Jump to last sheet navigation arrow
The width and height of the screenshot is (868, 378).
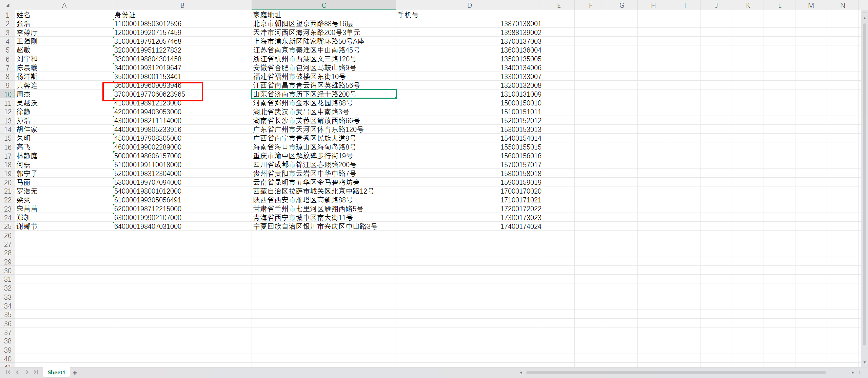(x=36, y=372)
